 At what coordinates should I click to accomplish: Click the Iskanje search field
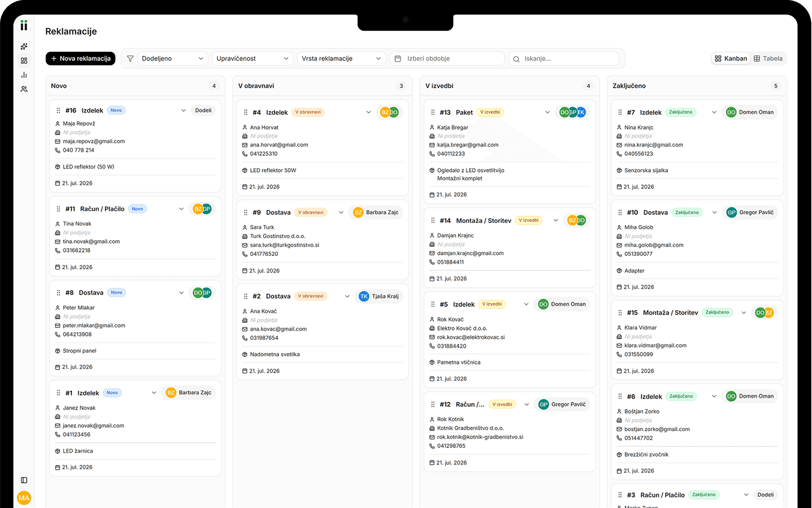pos(564,58)
